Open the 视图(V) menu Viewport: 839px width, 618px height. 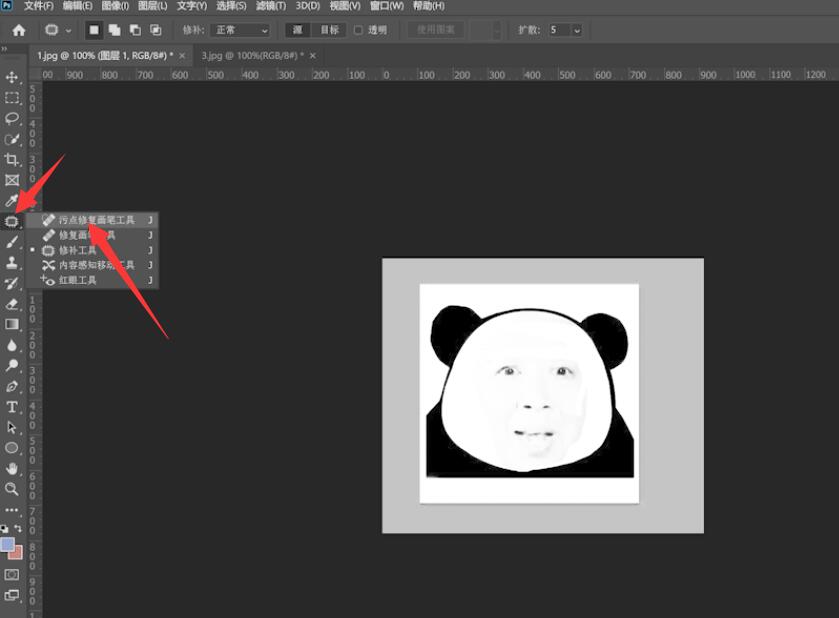(x=345, y=6)
